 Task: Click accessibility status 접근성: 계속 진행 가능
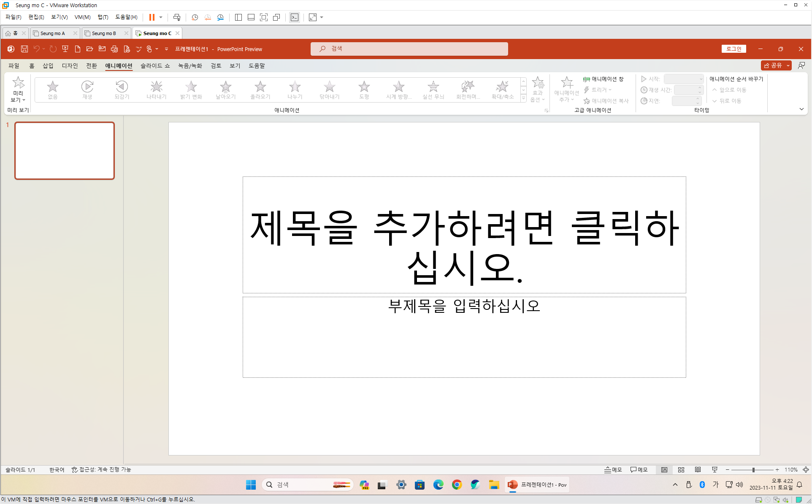(x=101, y=470)
